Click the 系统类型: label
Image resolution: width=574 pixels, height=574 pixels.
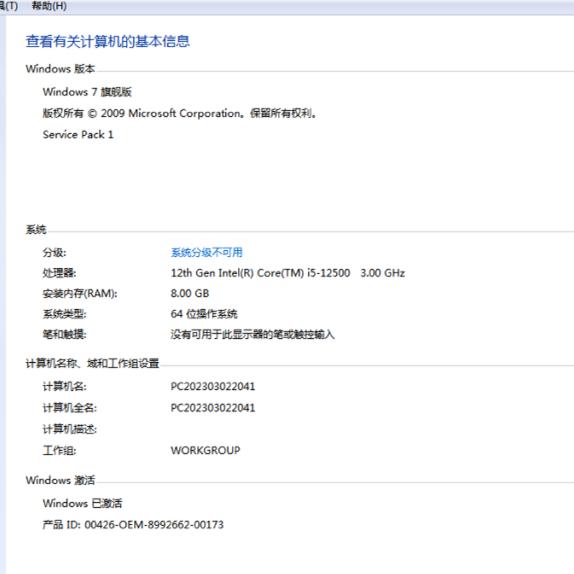(64, 314)
